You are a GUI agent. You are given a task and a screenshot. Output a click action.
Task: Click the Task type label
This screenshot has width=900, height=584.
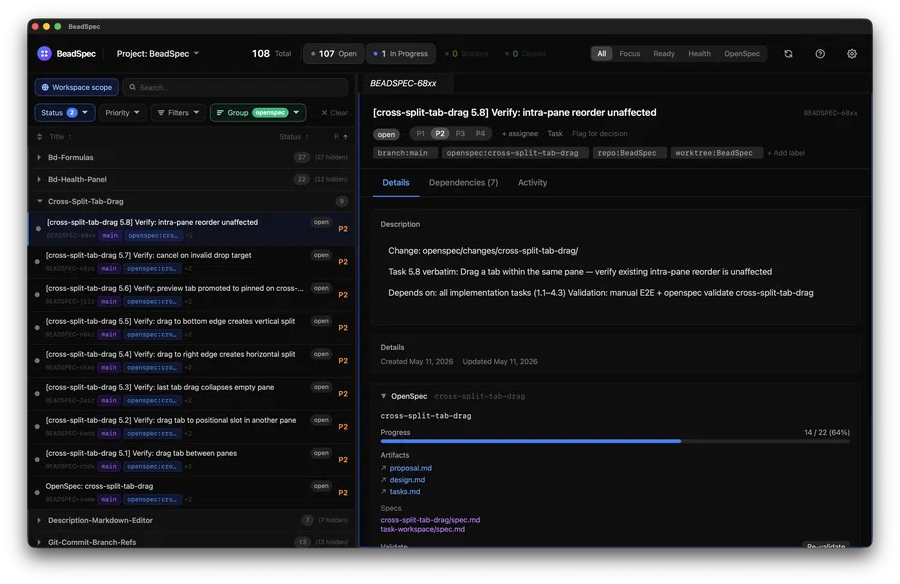tap(554, 133)
